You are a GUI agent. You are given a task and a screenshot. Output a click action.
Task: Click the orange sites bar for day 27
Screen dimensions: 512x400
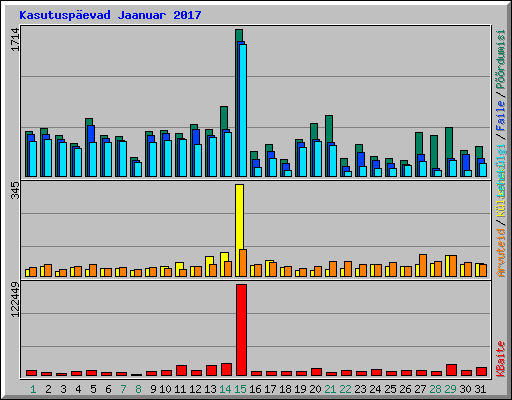pyautogui.click(x=423, y=265)
